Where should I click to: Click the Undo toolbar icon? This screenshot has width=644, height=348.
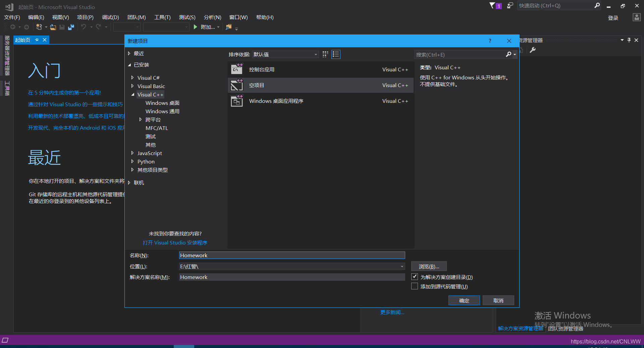tap(84, 27)
